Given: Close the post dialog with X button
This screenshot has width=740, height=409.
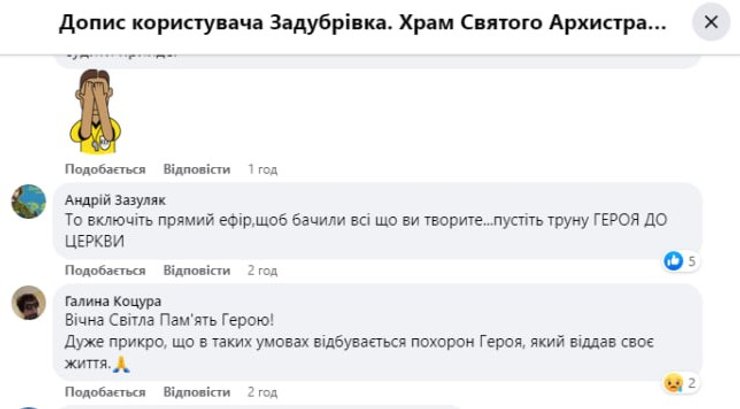Looking at the screenshot, I should [x=711, y=22].
